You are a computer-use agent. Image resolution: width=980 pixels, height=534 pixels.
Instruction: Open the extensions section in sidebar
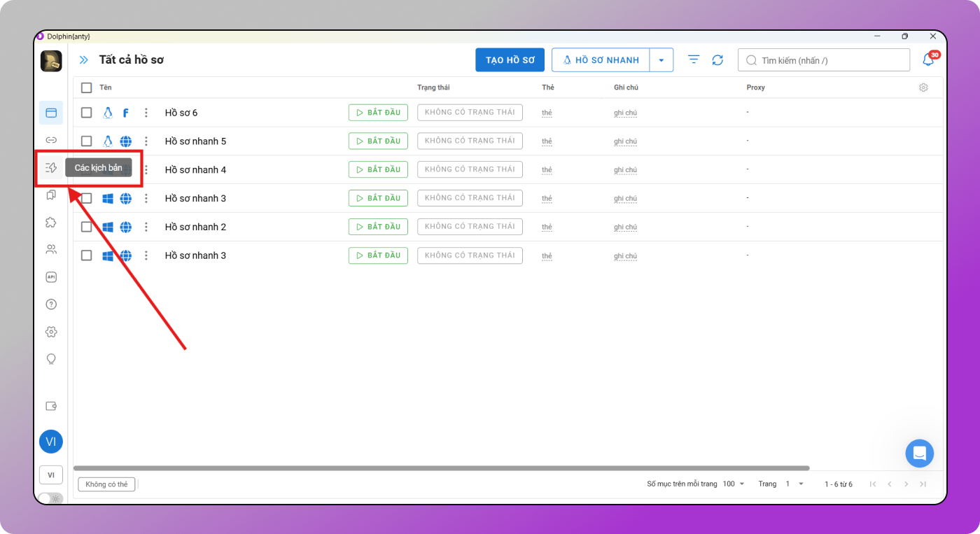pos(50,222)
